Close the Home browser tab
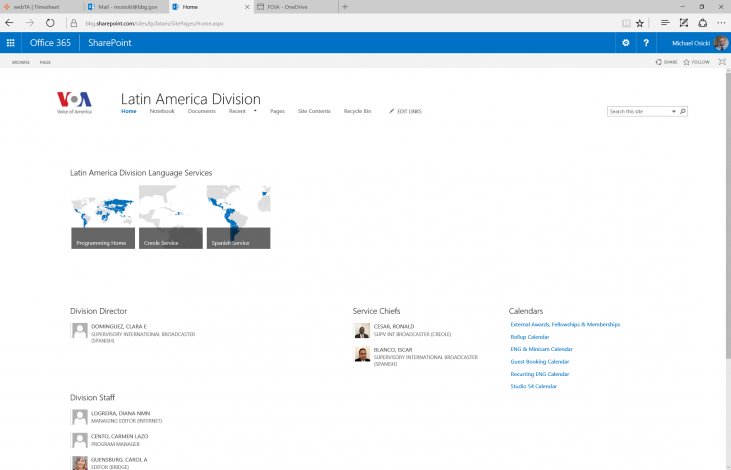This screenshot has height=470, width=731. [x=247, y=7]
